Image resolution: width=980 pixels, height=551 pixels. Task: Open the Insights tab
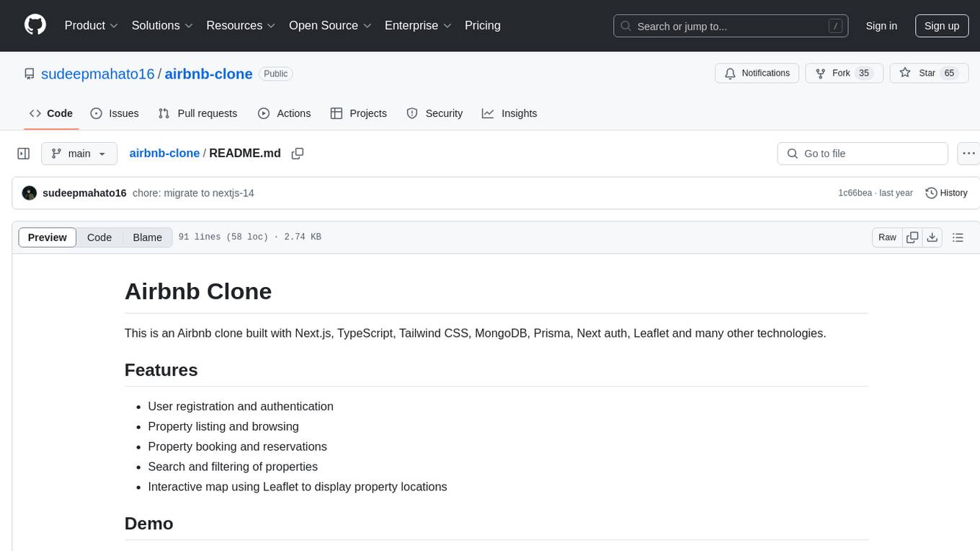[x=509, y=113]
